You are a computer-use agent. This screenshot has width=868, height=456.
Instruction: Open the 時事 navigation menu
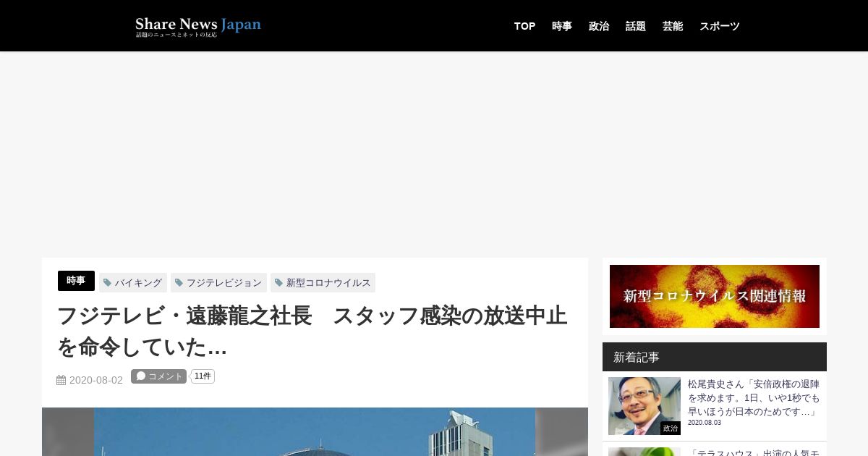pyautogui.click(x=562, y=26)
